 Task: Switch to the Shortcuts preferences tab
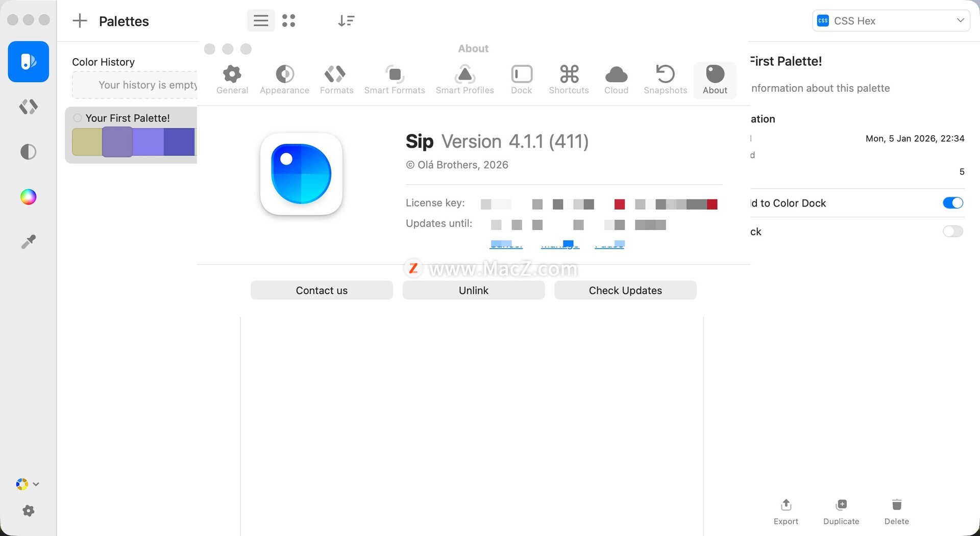tap(569, 80)
